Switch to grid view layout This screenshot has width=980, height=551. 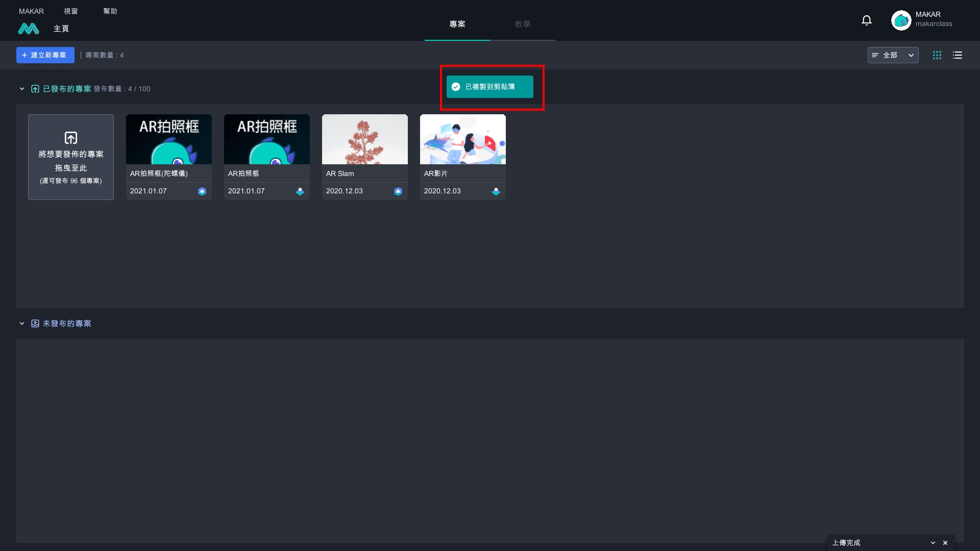[937, 55]
